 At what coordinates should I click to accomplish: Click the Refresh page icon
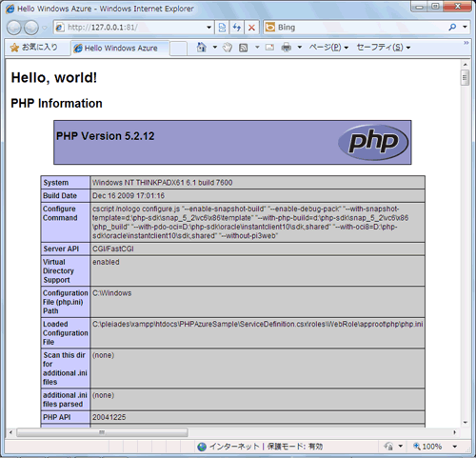(x=237, y=28)
